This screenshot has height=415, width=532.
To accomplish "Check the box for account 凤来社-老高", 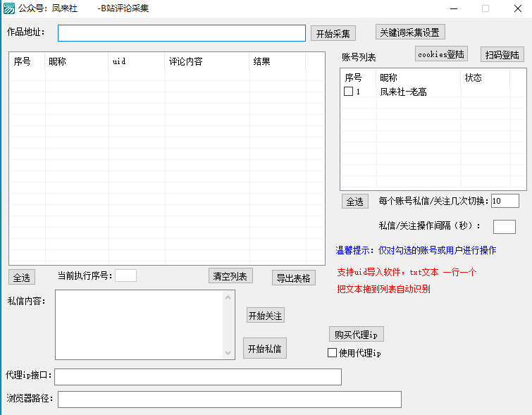I will [348, 92].
